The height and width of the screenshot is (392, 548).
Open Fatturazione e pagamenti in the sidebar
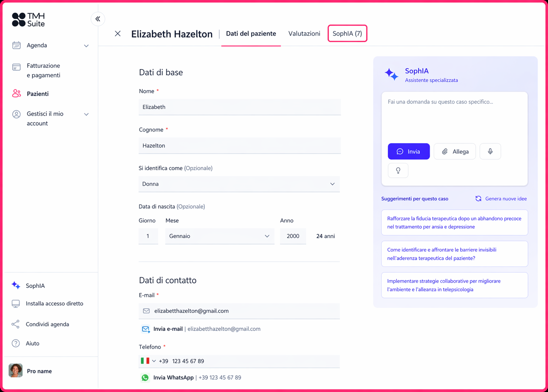[43, 70]
